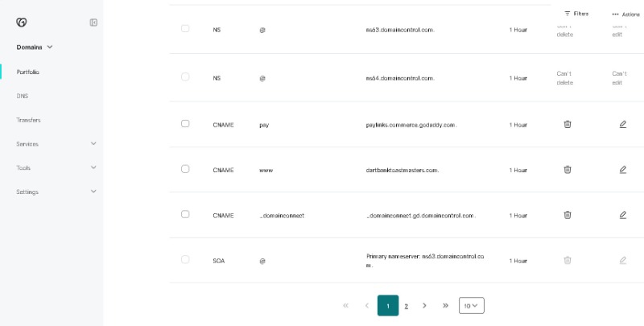Delete the _domainconnect CNAME record
This screenshot has height=326, width=644.
point(568,214)
